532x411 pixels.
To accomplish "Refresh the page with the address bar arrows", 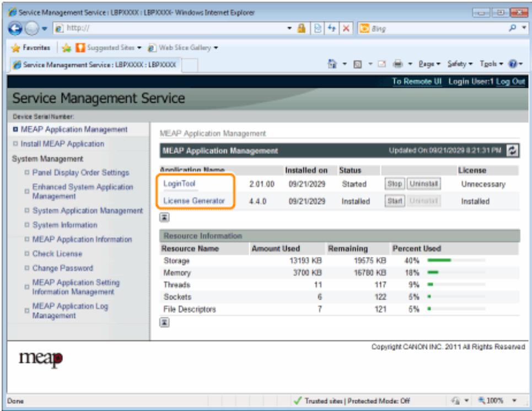I will pyautogui.click(x=331, y=28).
